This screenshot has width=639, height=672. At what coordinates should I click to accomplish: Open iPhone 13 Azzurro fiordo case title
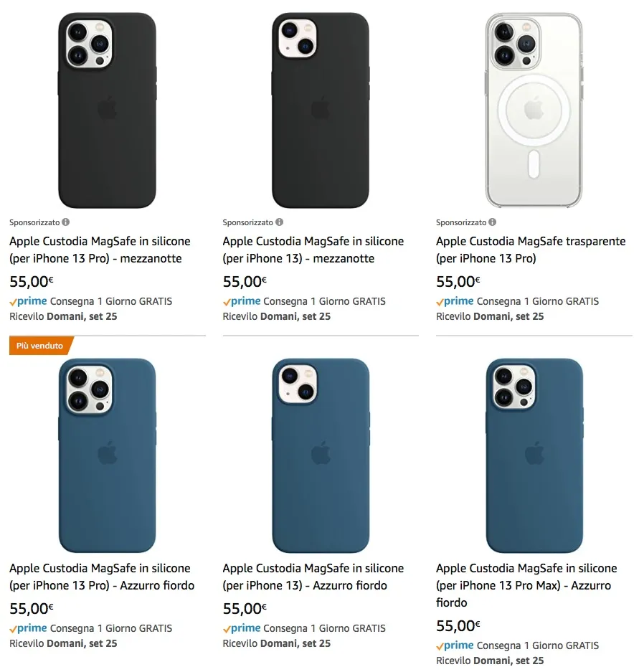[313, 577]
